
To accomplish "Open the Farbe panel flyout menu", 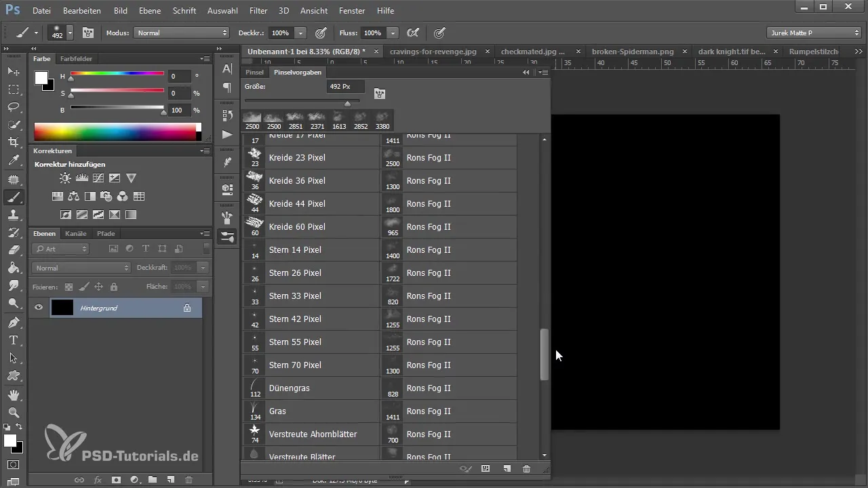I will point(205,59).
